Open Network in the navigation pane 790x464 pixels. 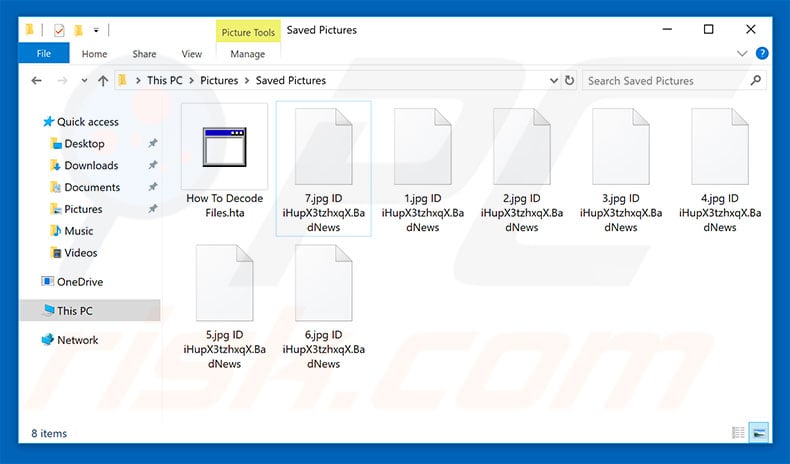pyautogui.click(x=70, y=340)
